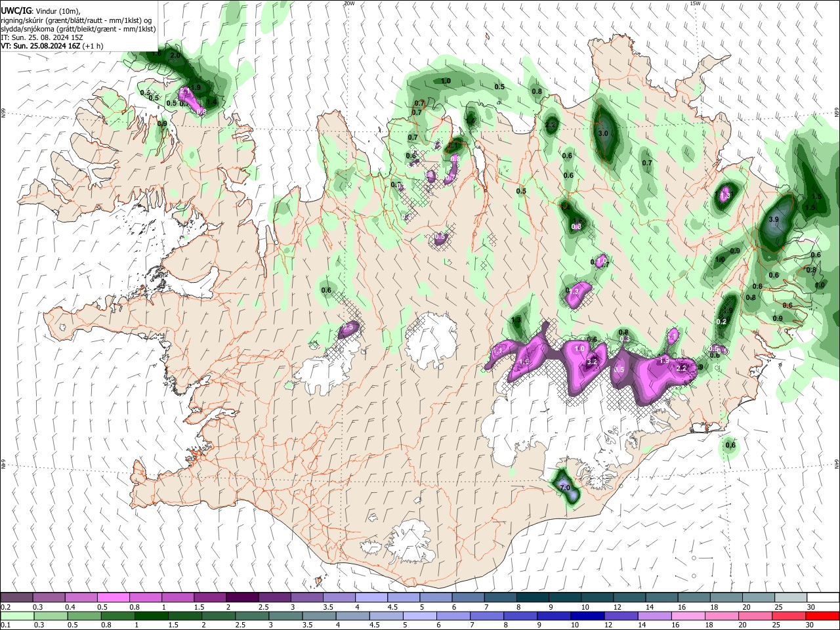Click the '30' label under the white swatch

coord(811,607)
